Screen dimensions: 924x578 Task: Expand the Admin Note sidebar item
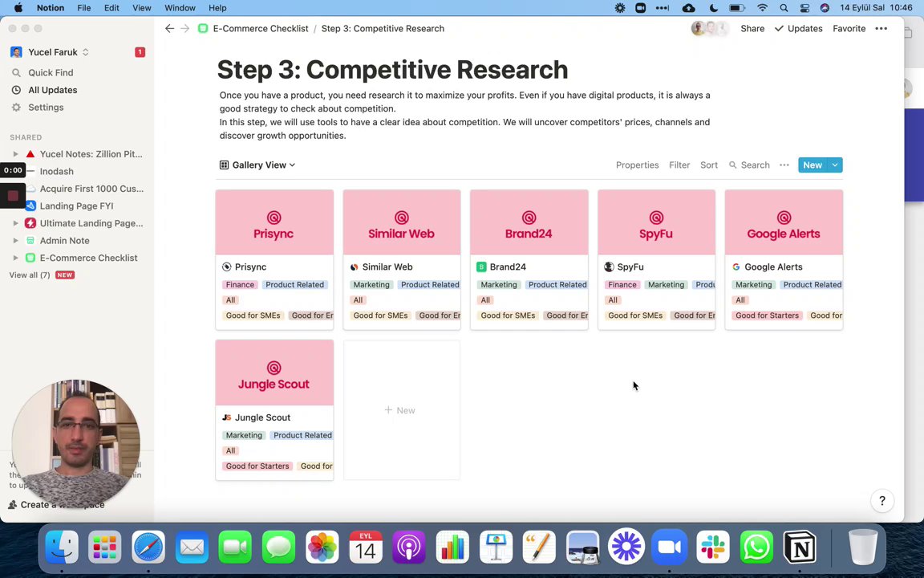click(x=16, y=241)
